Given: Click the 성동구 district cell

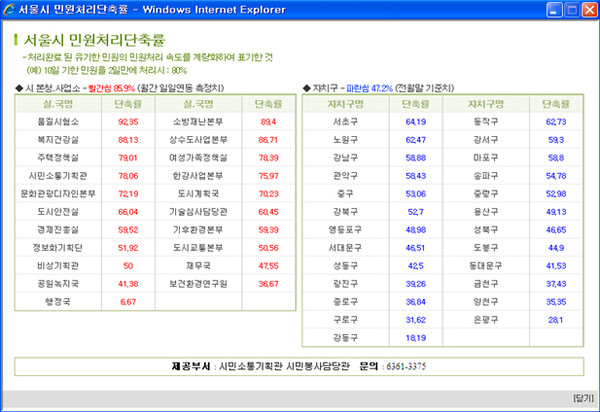Looking at the screenshot, I should point(346,265).
